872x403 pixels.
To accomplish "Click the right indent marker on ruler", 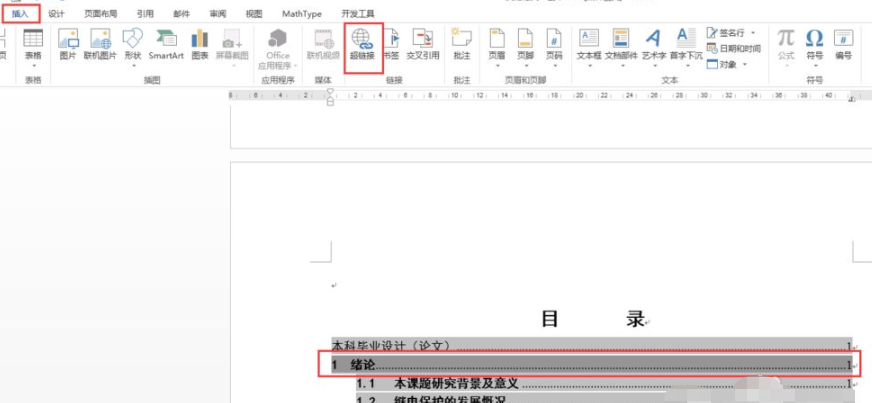I will coord(851,99).
